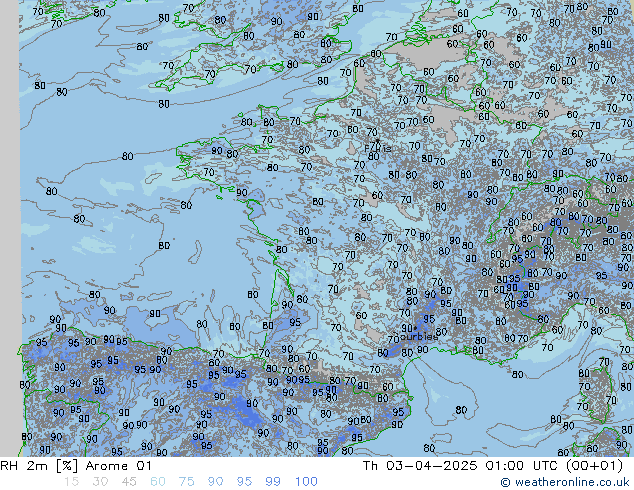Image resolution: width=634 pixels, height=490 pixels.
Task: Select the 99 value in the color legend
Action: point(273,482)
